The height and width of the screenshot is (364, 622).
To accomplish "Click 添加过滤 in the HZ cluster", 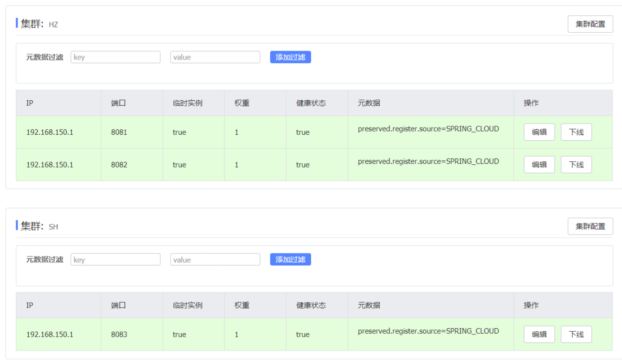I will (290, 57).
